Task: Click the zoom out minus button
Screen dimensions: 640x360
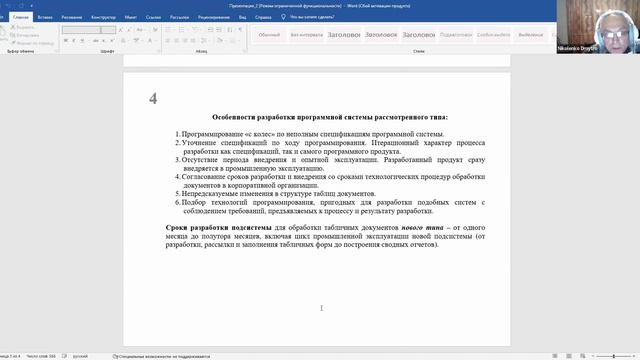Action: (593, 356)
